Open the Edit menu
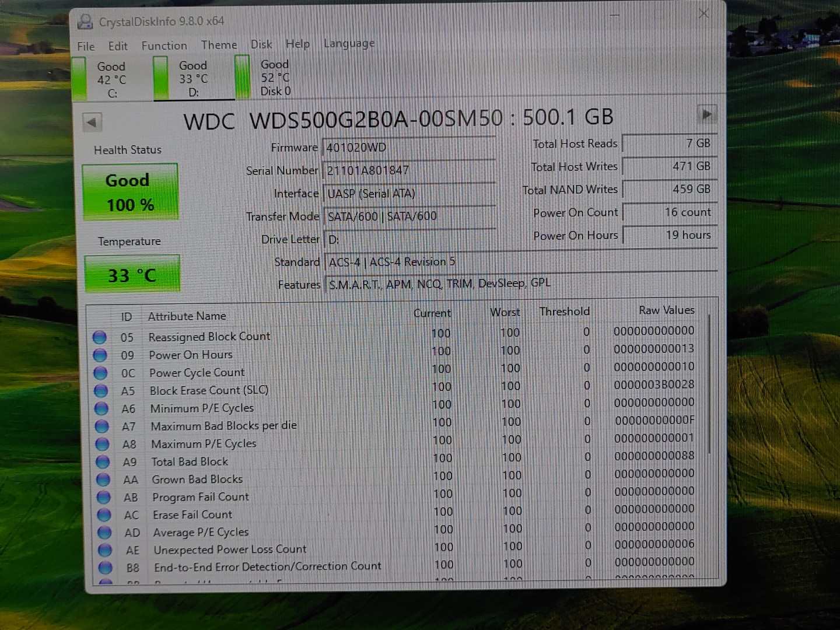The width and height of the screenshot is (840, 630). pos(117,46)
